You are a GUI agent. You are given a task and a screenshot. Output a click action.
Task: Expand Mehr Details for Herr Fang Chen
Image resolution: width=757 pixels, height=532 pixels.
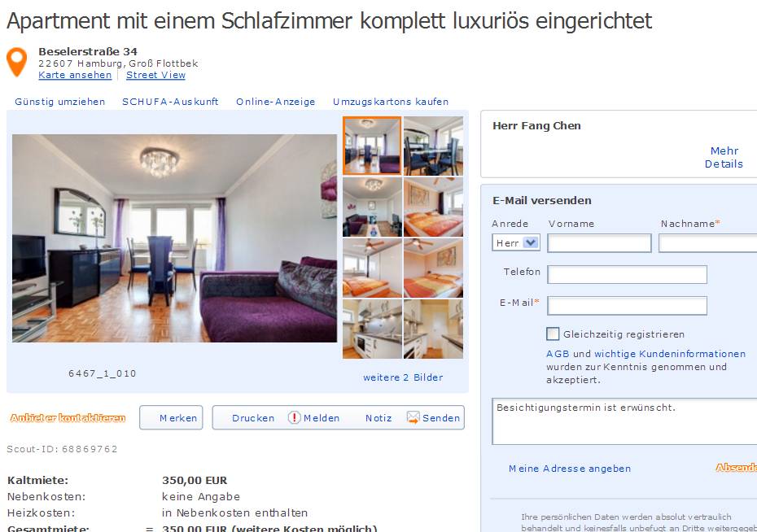pos(724,157)
